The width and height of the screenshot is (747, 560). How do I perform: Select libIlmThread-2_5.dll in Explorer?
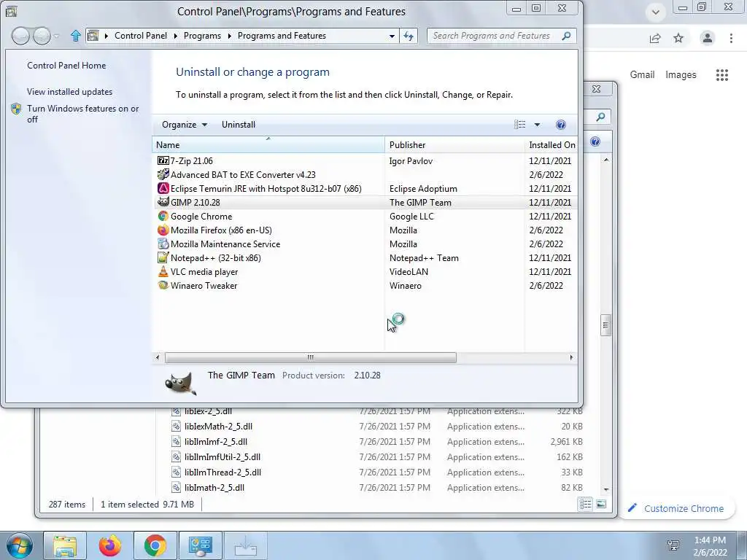[x=222, y=472]
